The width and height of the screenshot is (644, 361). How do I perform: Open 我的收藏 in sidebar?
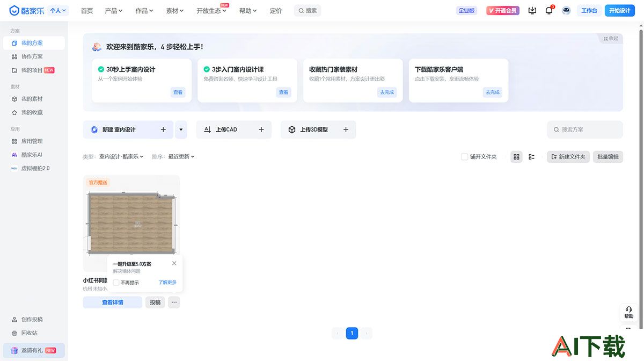click(34, 113)
